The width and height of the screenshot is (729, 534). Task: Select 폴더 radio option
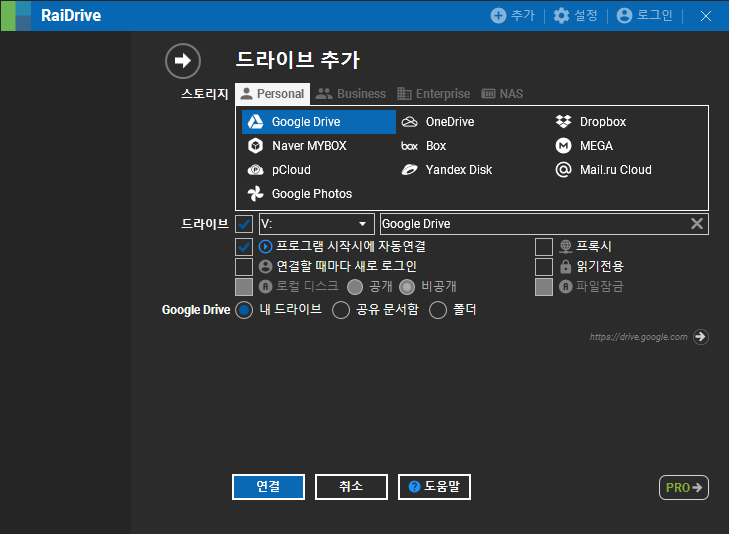click(x=438, y=310)
